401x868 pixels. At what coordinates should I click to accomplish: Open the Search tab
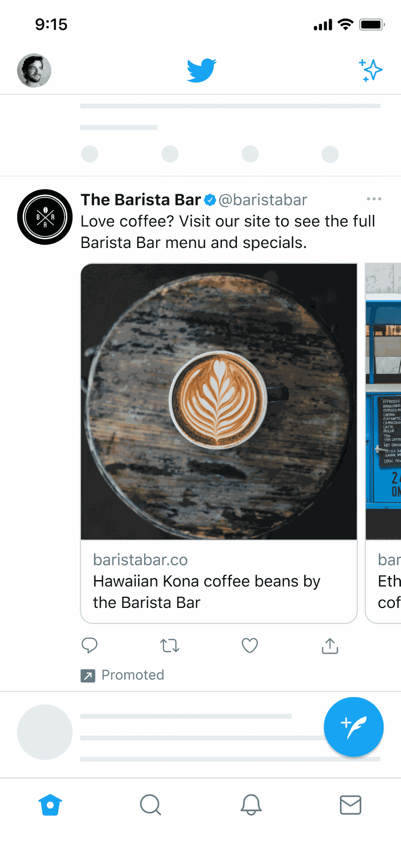click(x=151, y=805)
